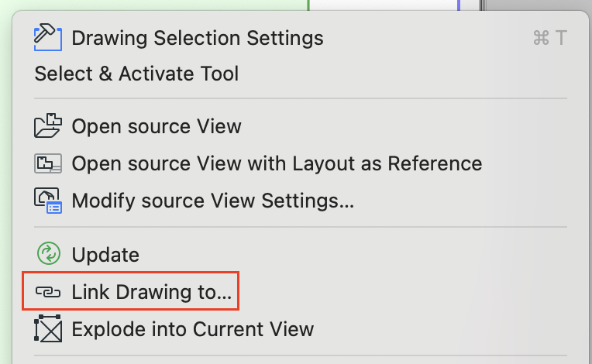This screenshot has height=364, width=592.
Task: Select the Open source View entry
Action: click(x=157, y=126)
